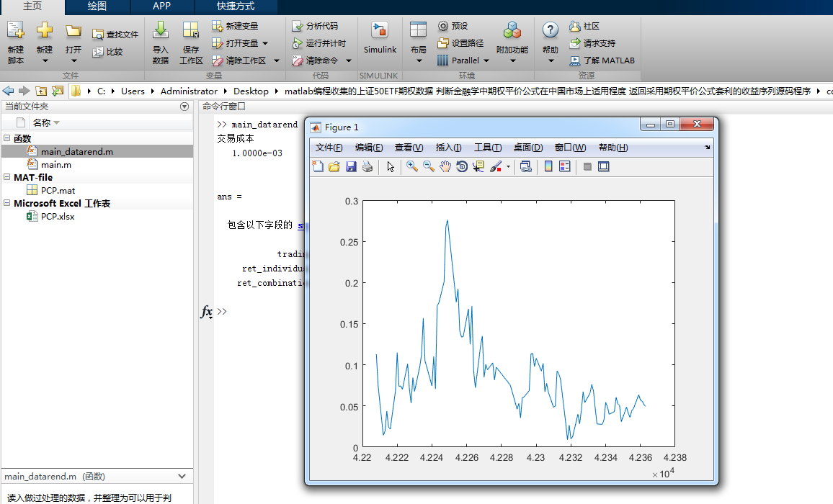
Task: Open 社区 community link
Action: coord(584,26)
